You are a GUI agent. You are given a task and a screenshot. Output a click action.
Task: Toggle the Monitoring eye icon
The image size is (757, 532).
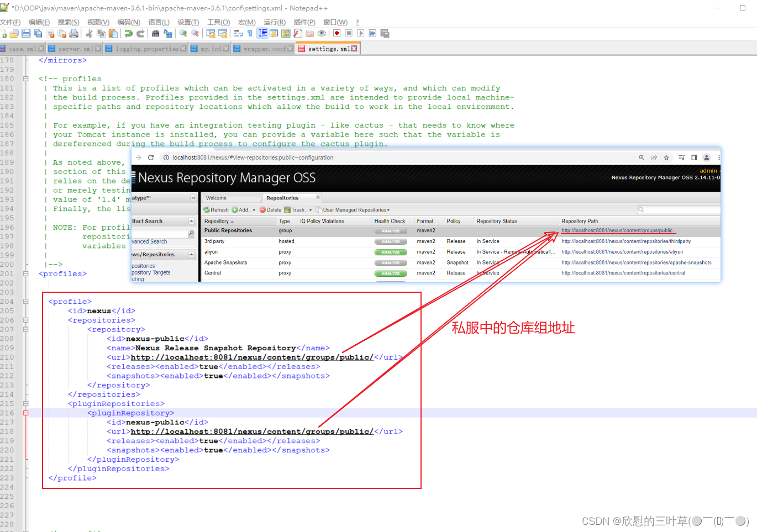(x=322, y=33)
